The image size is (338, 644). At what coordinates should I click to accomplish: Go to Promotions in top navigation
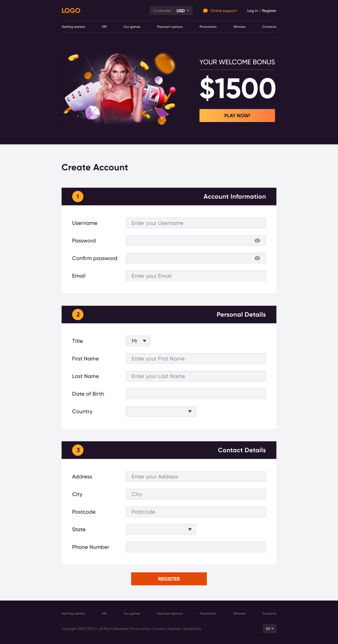point(208,27)
